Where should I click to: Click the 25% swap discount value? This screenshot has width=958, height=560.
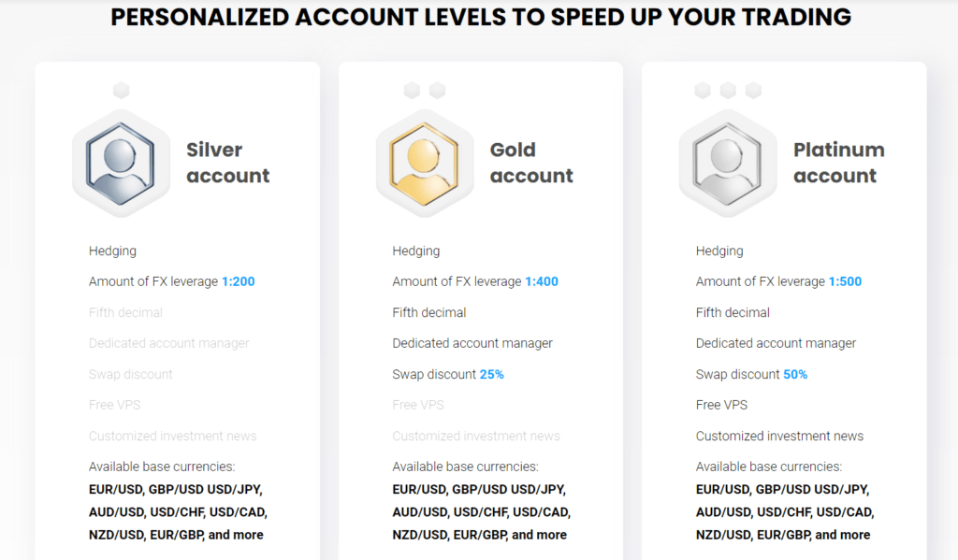(492, 374)
